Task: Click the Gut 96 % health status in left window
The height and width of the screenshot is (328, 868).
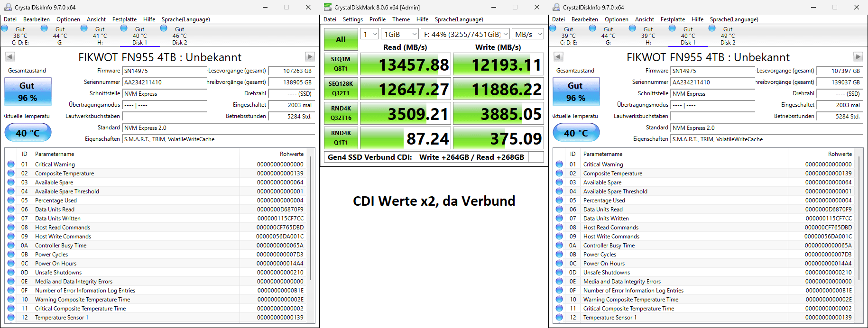Action: pyautogui.click(x=28, y=91)
